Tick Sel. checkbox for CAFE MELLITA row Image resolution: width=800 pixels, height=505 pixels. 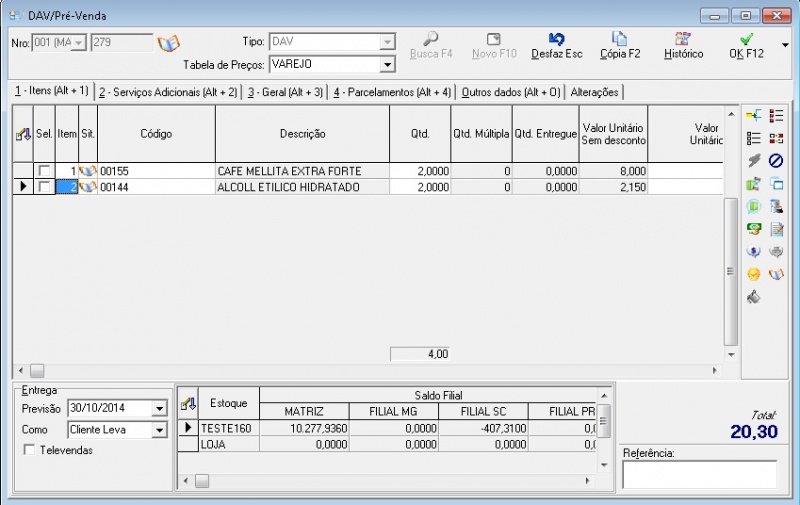point(44,171)
